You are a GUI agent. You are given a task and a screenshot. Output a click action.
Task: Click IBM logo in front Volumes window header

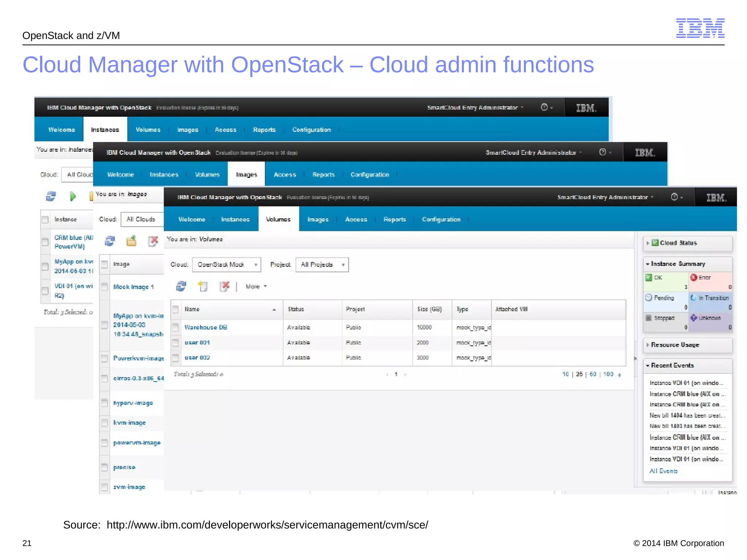716,197
